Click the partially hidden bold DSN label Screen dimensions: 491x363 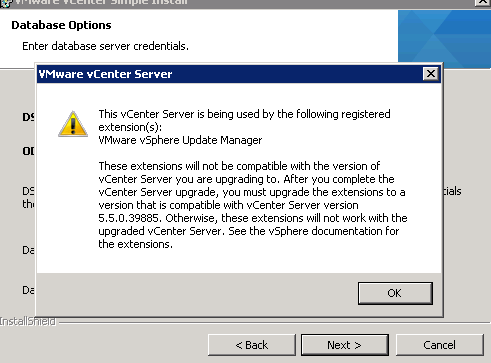28,117
